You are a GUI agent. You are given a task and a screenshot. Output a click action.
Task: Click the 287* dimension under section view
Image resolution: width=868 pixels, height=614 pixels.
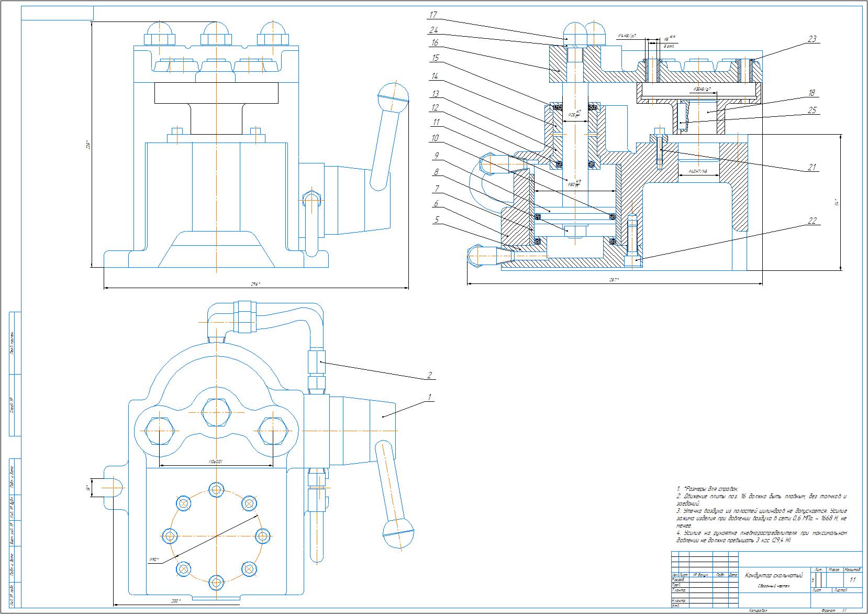pyautogui.click(x=614, y=281)
